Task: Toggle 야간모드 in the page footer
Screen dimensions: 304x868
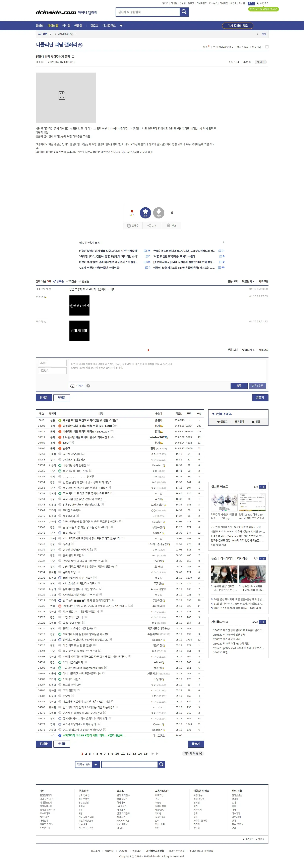Action: click(x=248, y=839)
